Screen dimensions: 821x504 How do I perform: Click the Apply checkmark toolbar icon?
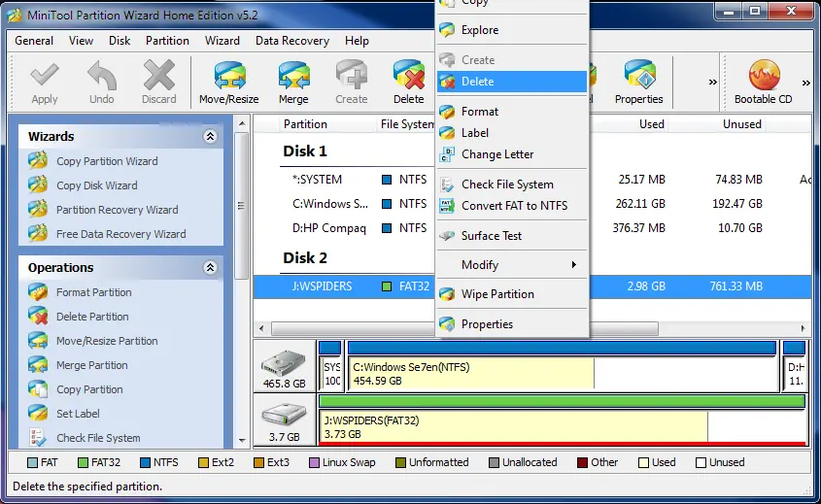point(45,76)
